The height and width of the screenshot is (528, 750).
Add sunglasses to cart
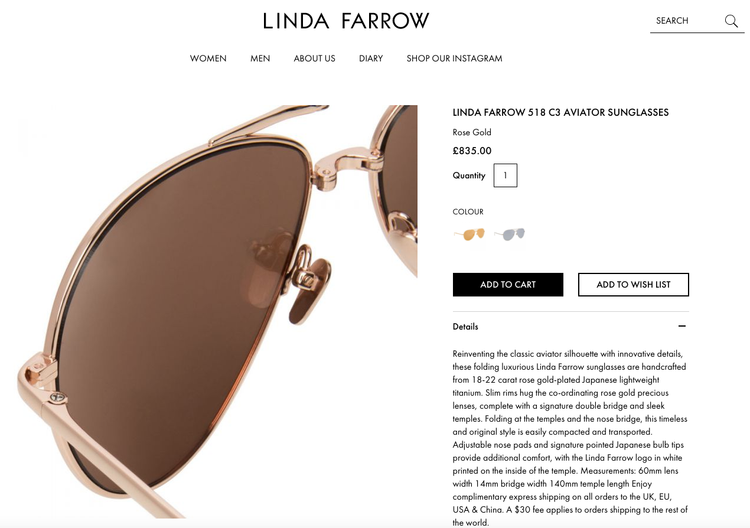click(508, 285)
